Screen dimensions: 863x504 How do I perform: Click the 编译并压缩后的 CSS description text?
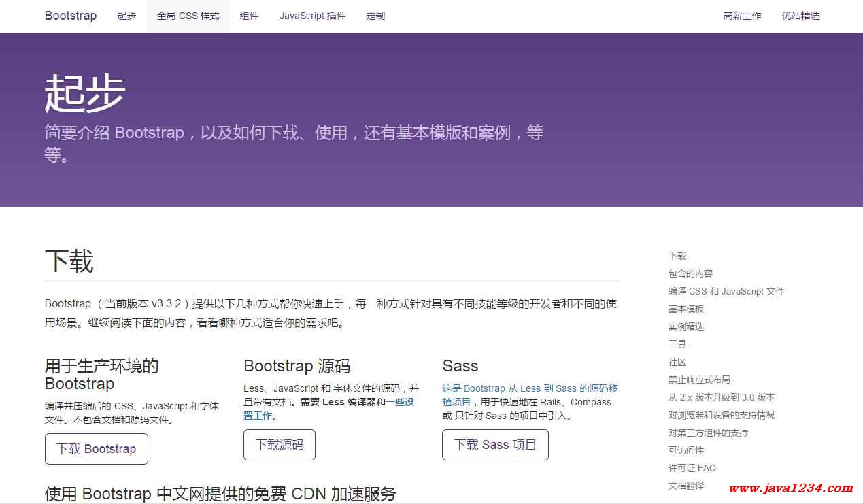click(x=132, y=413)
